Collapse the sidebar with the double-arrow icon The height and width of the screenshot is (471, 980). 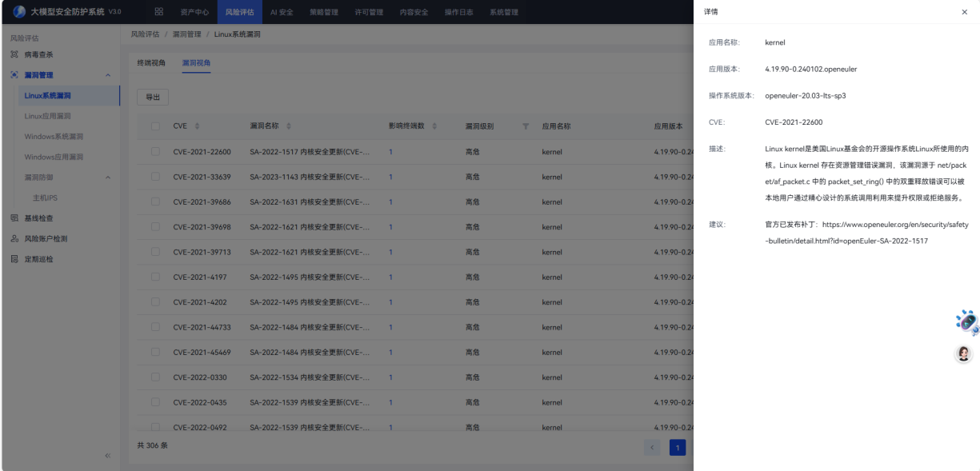tap(108, 456)
